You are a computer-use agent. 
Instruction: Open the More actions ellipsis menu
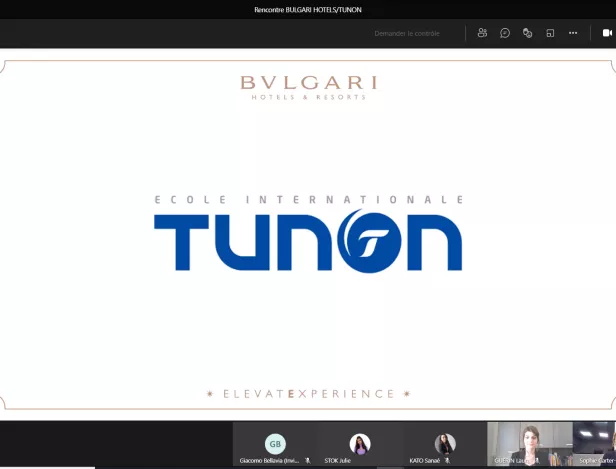point(573,33)
